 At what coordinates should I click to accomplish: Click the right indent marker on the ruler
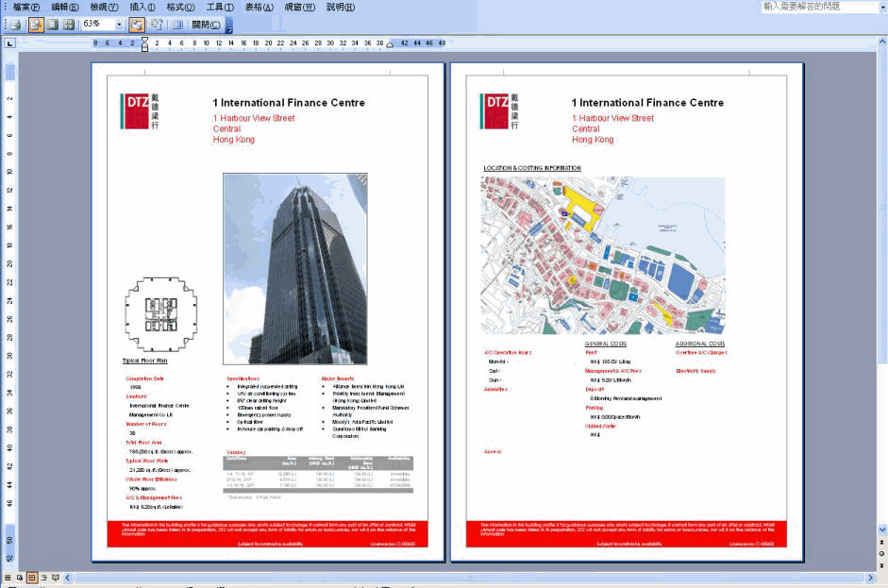390,44
